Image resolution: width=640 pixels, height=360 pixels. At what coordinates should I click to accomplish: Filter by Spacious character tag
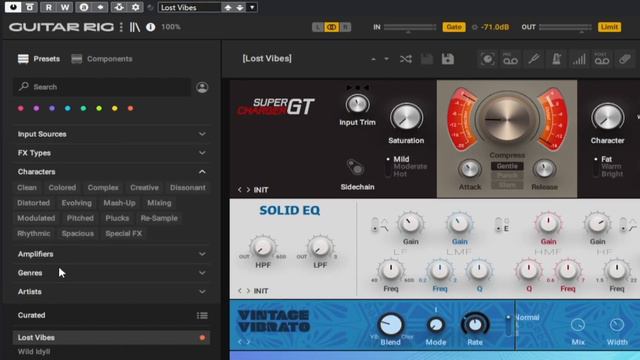[78, 233]
